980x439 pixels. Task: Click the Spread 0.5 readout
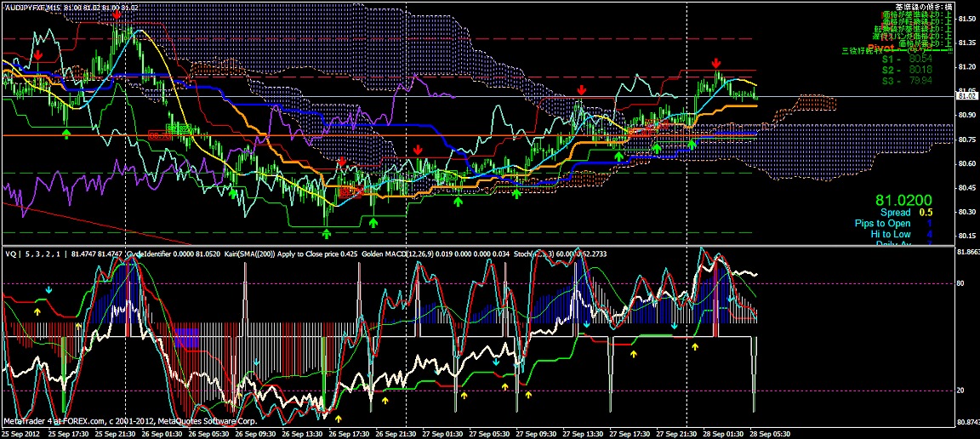[x=906, y=213]
